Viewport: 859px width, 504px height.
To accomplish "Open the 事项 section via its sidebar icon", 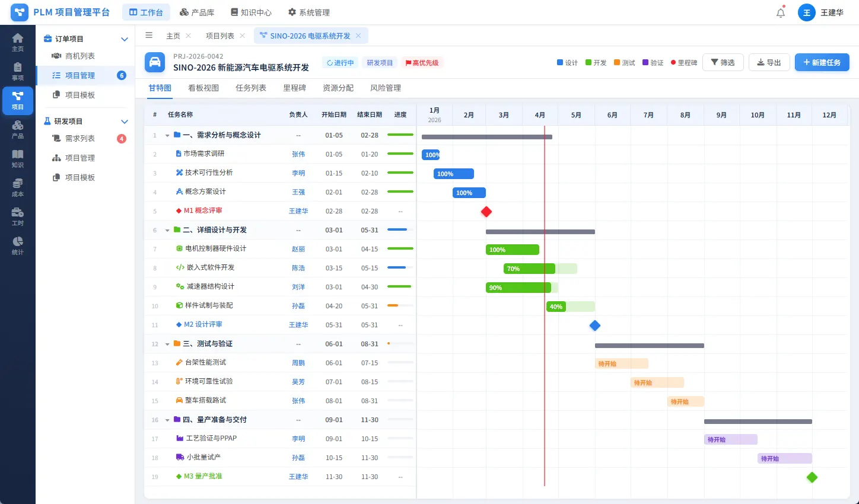I will pyautogui.click(x=17, y=71).
